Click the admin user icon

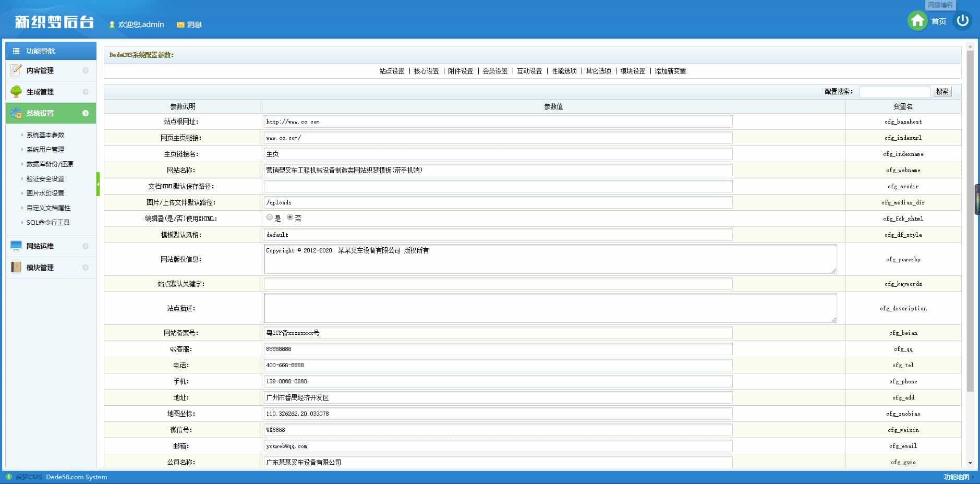coord(112,25)
